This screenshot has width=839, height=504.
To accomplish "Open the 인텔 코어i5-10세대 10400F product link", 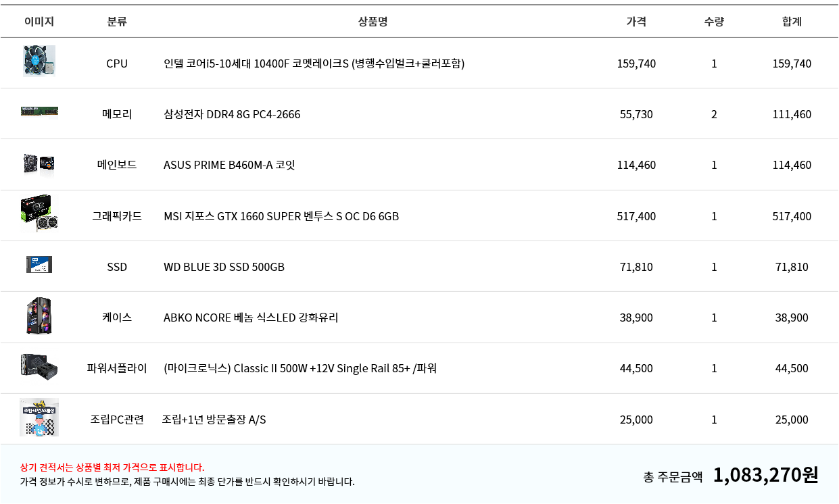I will [314, 64].
